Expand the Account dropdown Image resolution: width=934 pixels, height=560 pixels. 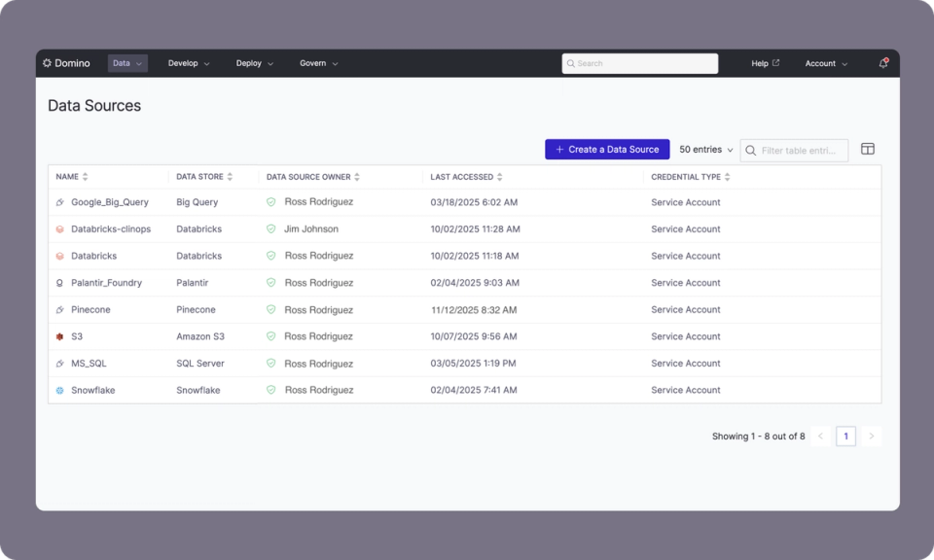click(826, 63)
